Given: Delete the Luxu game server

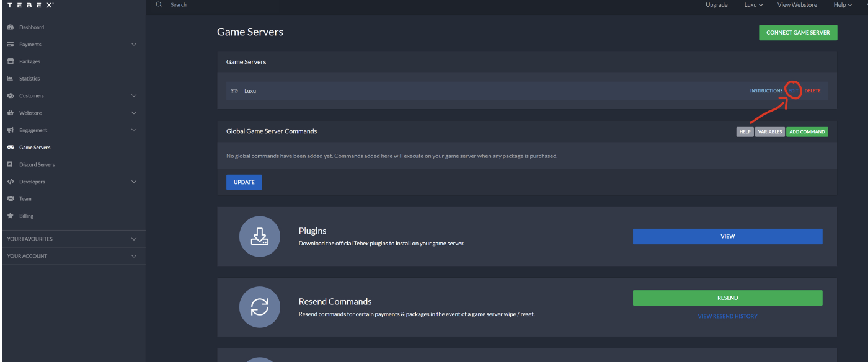Looking at the screenshot, I should click(x=812, y=91).
